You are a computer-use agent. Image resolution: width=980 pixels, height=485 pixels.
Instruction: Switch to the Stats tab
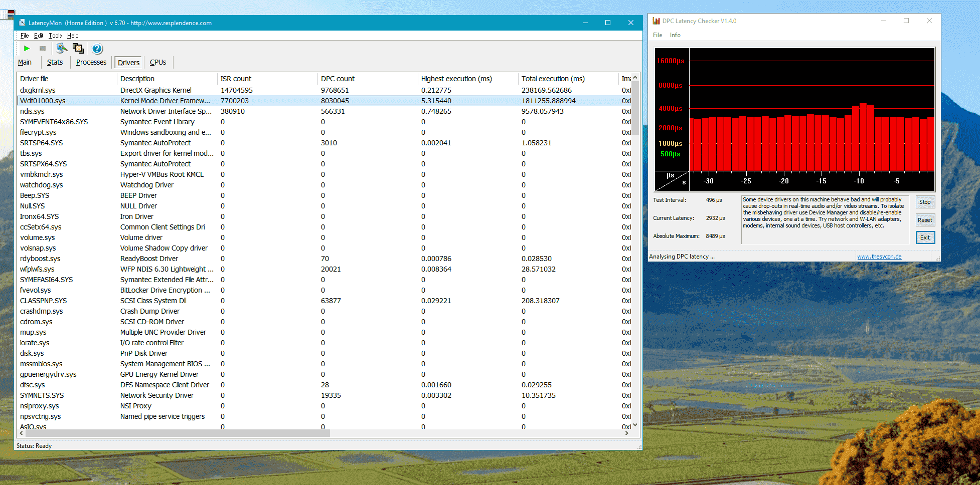[55, 62]
